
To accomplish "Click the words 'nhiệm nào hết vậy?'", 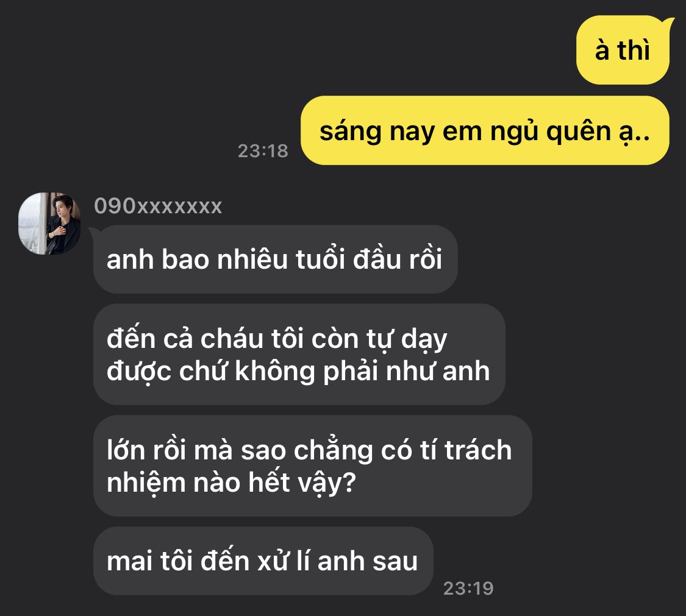I will pyautogui.click(x=232, y=483).
